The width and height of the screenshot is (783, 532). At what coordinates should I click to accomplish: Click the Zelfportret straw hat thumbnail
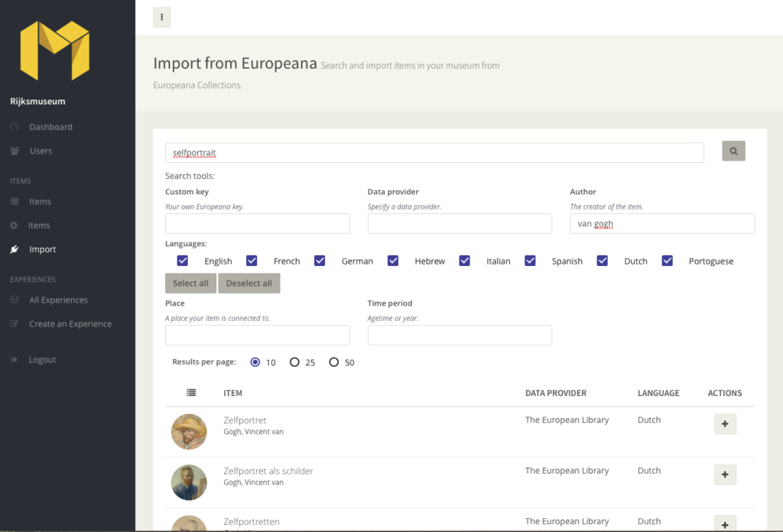click(x=189, y=432)
